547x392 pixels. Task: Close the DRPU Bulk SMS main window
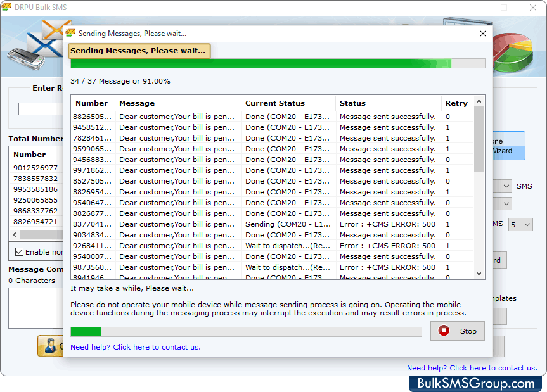[533, 8]
